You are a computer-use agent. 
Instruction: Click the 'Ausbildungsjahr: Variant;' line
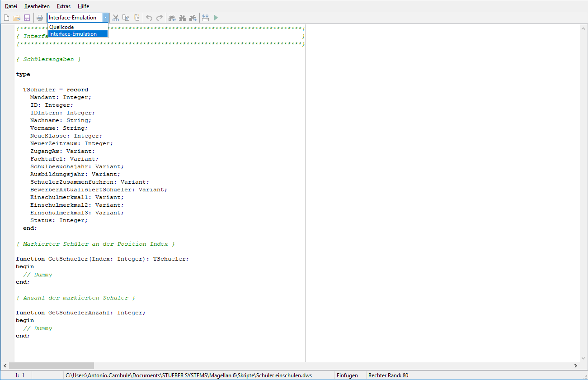point(75,174)
